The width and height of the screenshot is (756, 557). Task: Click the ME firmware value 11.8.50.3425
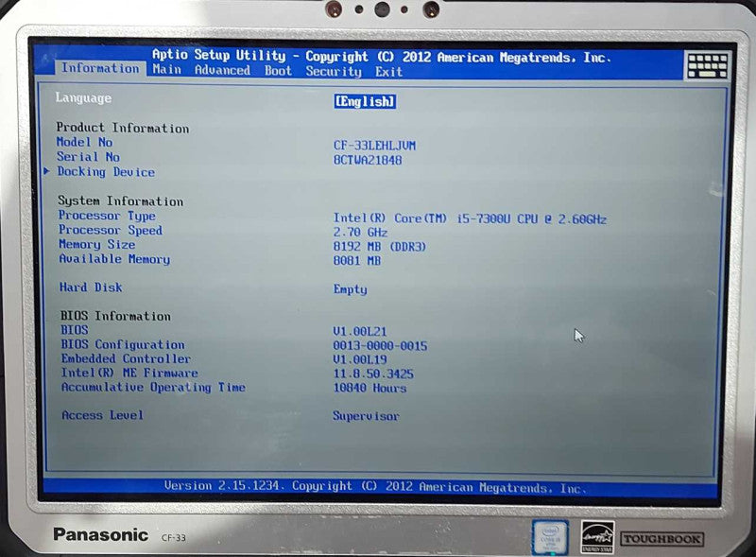point(373,374)
